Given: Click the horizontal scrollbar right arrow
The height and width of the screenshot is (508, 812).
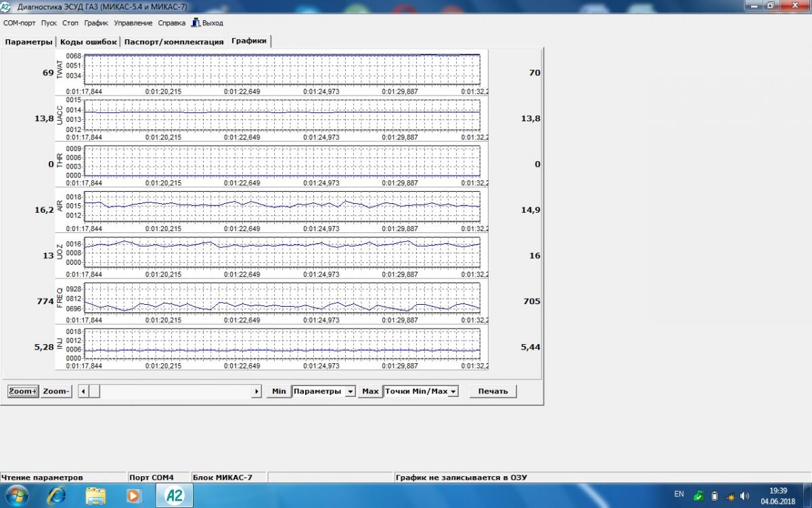Looking at the screenshot, I should [x=256, y=391].
